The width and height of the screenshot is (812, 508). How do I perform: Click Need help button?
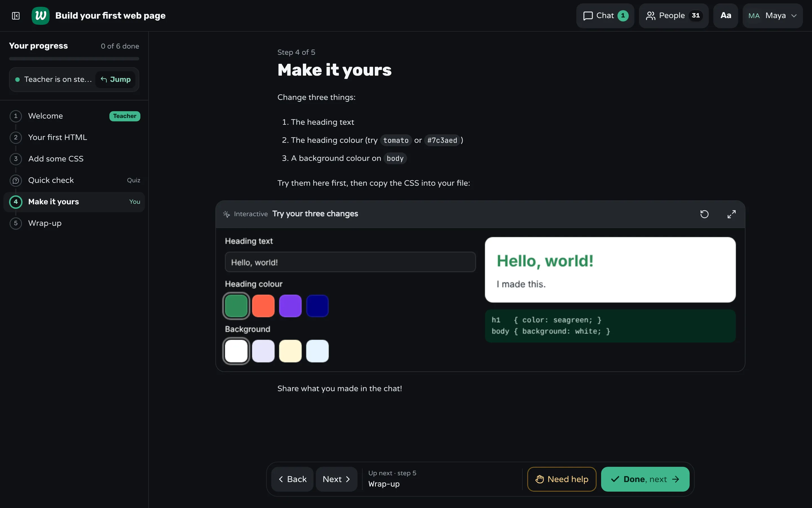coord(562,479)
